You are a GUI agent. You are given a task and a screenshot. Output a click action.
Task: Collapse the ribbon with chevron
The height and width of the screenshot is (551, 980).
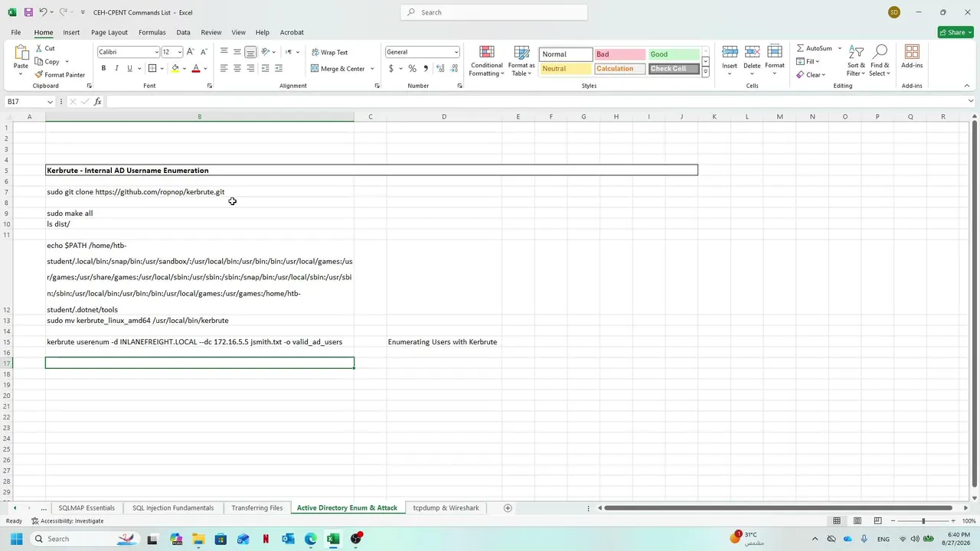(x=966, y=86)
